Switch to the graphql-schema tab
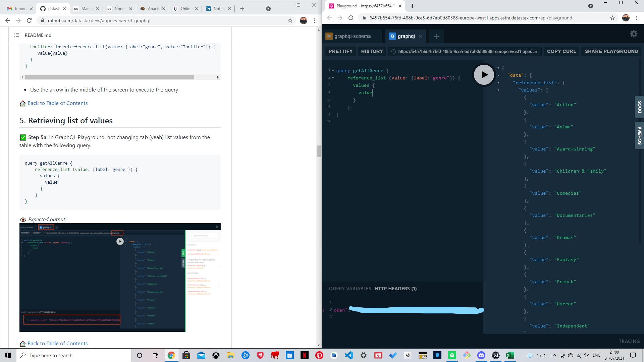Image resolution: width=644 pixels, height=362 pixels. tap(352, 36)
